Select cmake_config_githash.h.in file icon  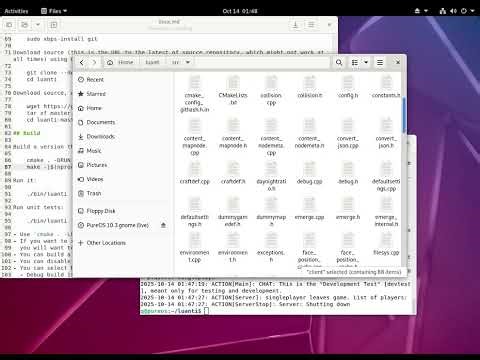click(x=195, y=83)
